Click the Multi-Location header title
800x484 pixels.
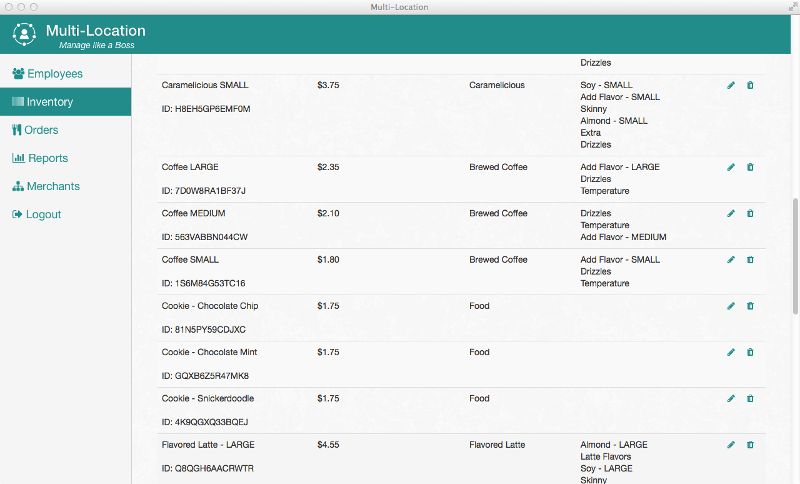point(95,31)
